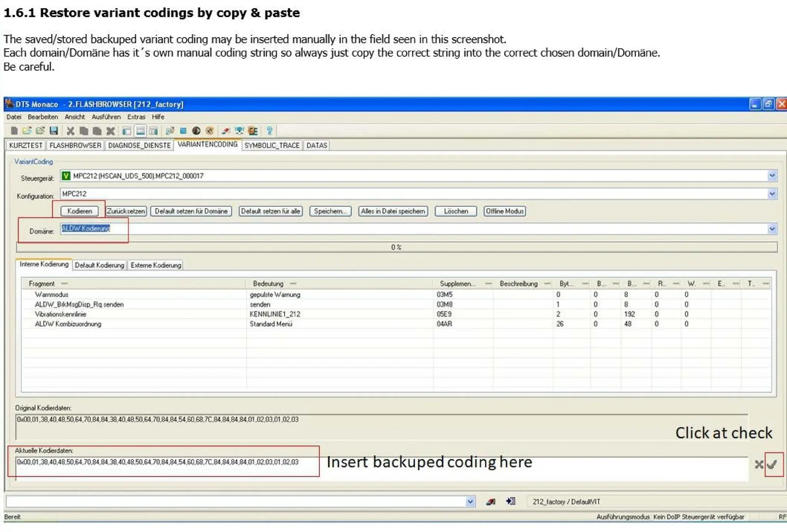Cancel coding with the X icon beside check

click(759, 465)
